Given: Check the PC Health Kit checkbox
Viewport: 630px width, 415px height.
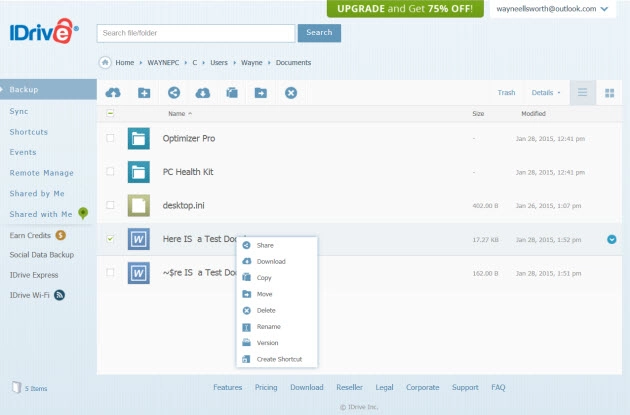Looking at the screenshot, I should pyautogui.click(x=110, y=172).
